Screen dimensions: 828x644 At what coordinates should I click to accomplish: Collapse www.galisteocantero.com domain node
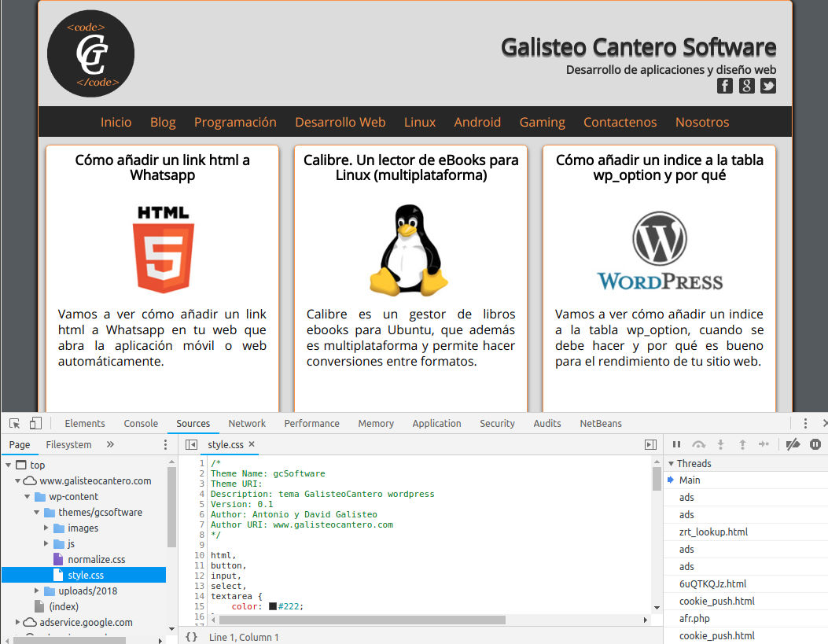pos(17,481)
